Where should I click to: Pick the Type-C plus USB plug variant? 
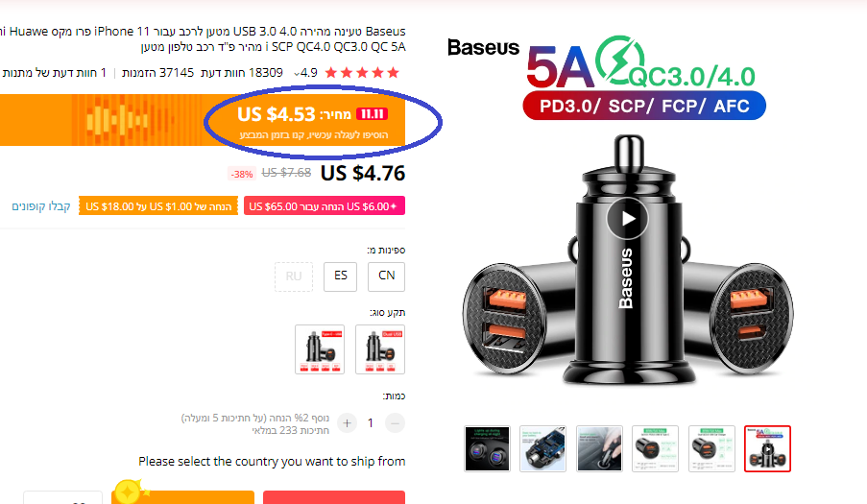point(320,349)
